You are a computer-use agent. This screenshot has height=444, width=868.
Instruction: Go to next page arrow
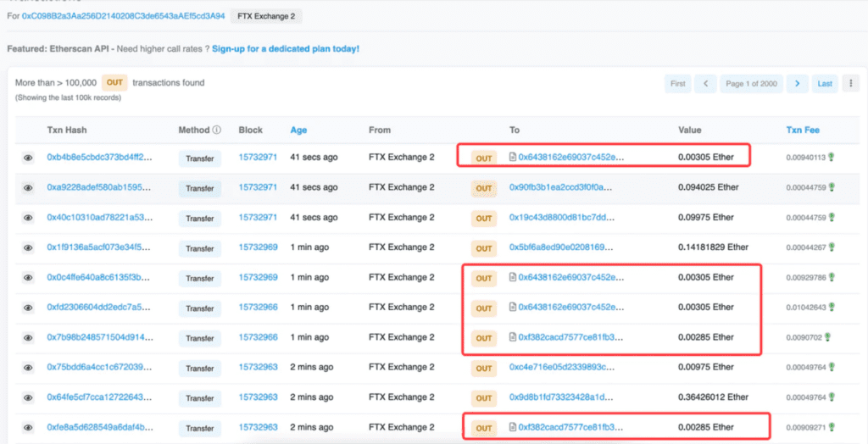[x=797, y=84]
